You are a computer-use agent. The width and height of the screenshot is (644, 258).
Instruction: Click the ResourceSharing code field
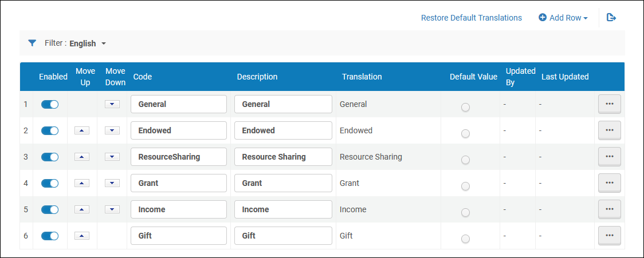(179, 157)
